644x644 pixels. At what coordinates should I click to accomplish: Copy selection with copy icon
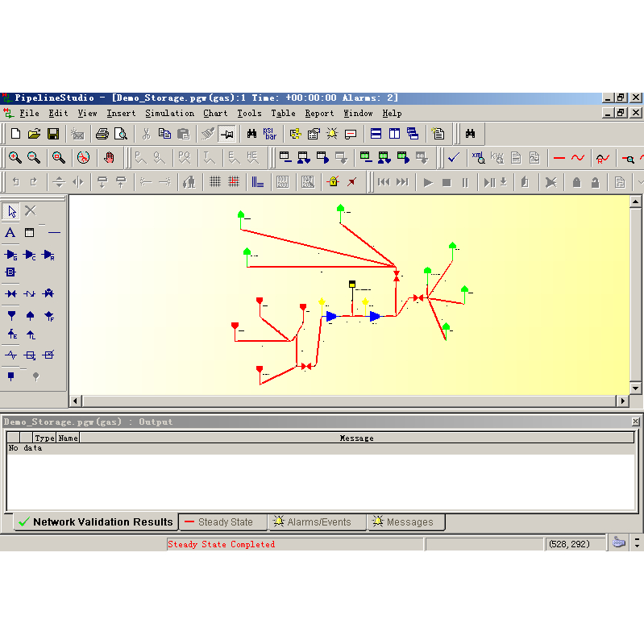(x=164, y=134)
